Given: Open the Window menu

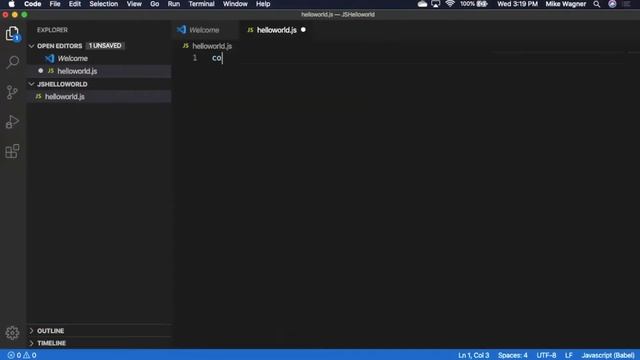Looking at the screenshot, I should [x=235, y=4].
